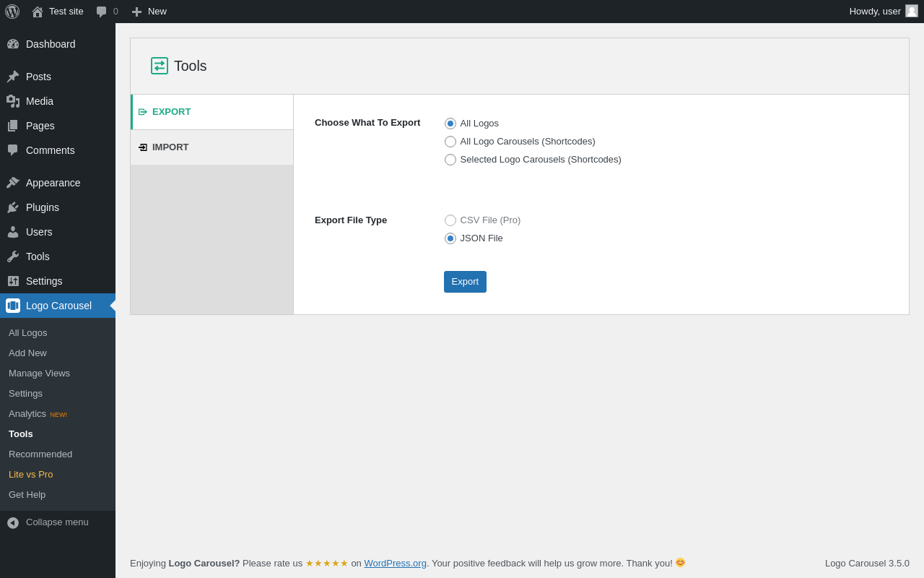Open Add New submenu link
The image size is (924, 578).
tap(27, 353)
